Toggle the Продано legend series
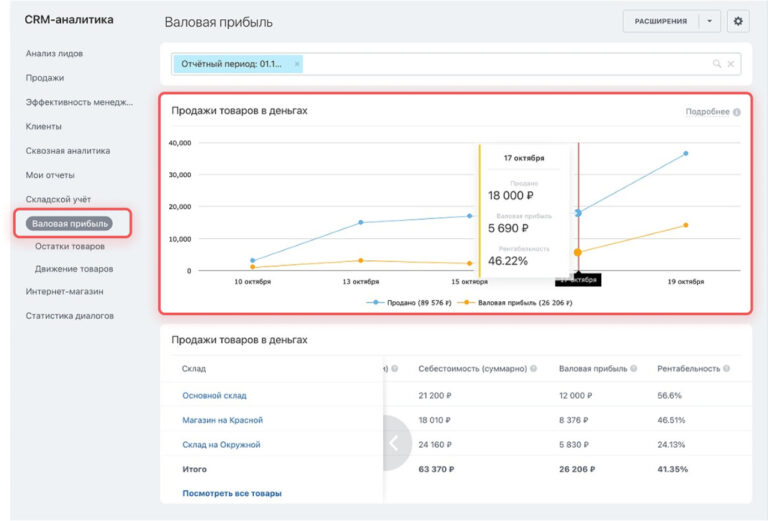 (408, 303)
